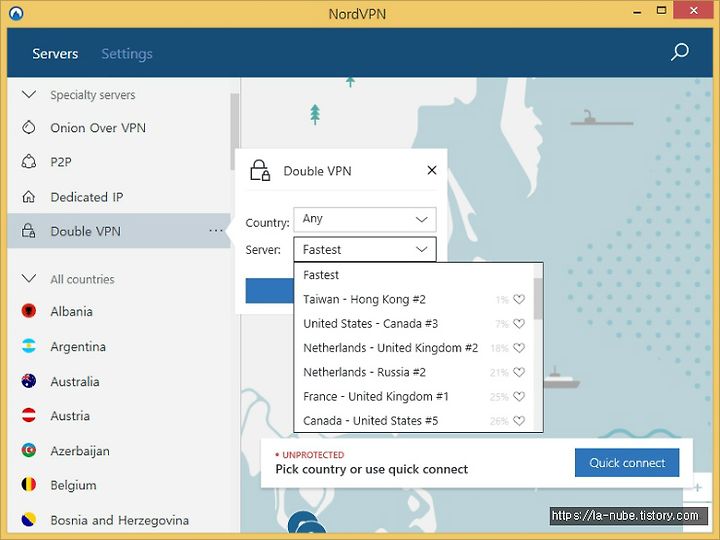Click the sidebar server list scrollbar
The width and height of the screenshot is (720, 540).
(235, 131)
